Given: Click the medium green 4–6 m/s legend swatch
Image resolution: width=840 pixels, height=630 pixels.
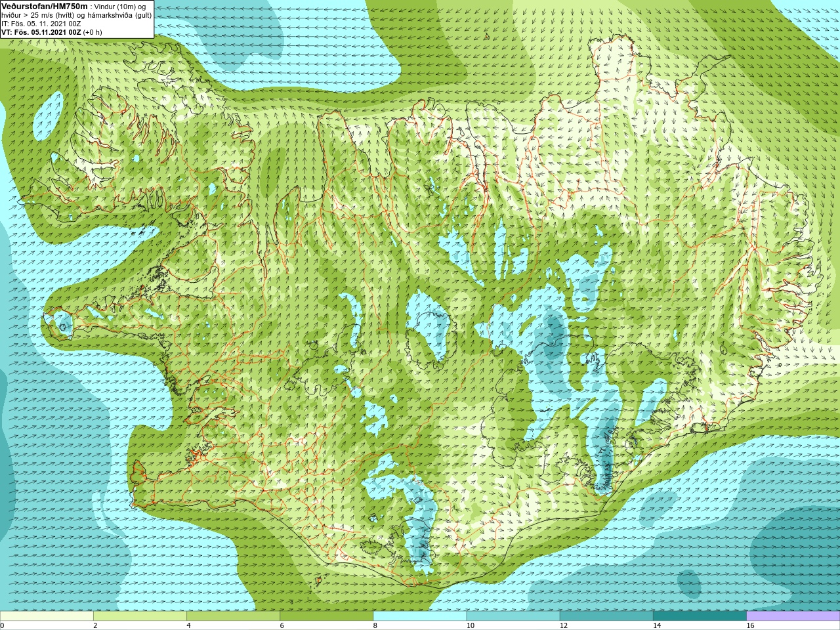Looking at the screenshot, I should pos(234,616).
